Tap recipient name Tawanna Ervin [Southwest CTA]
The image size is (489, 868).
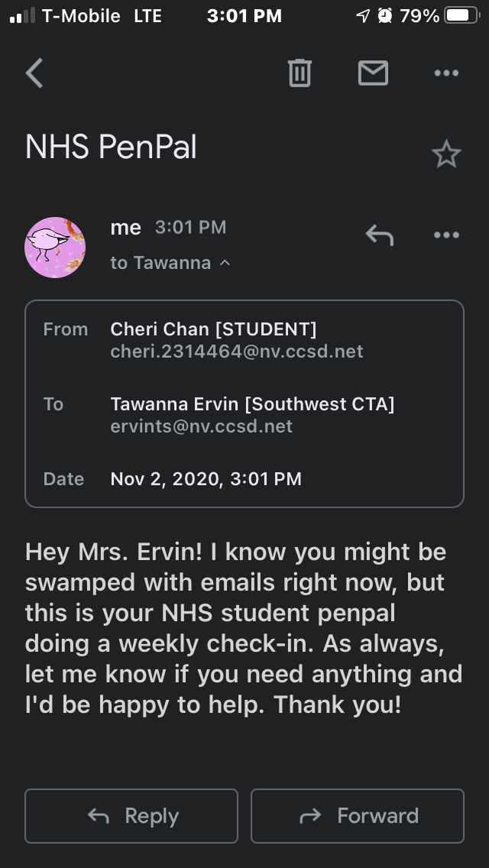tap(252, 404)
